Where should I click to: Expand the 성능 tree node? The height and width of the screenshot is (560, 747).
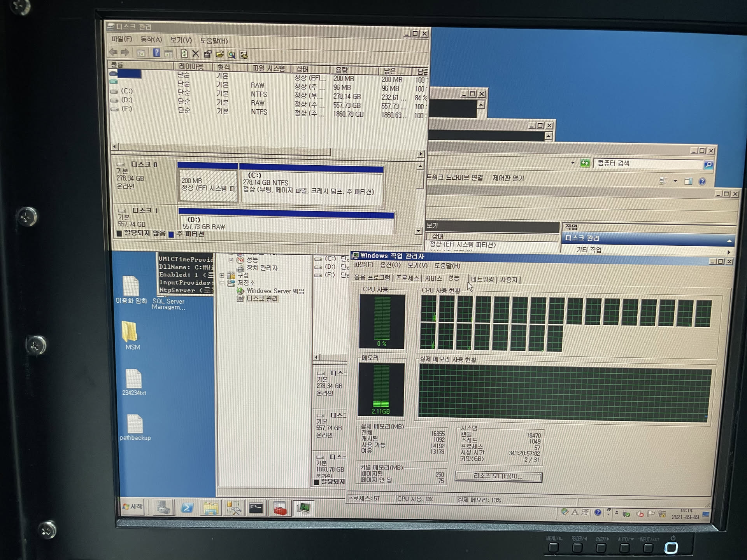coord(231,260)
